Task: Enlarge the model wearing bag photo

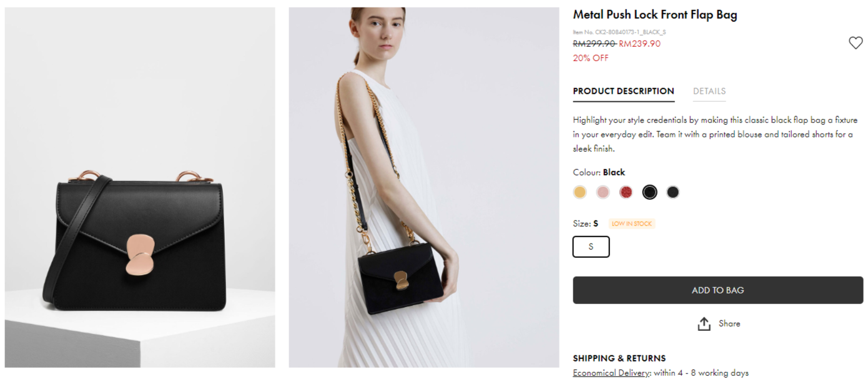Action: [x=423, y=187]
